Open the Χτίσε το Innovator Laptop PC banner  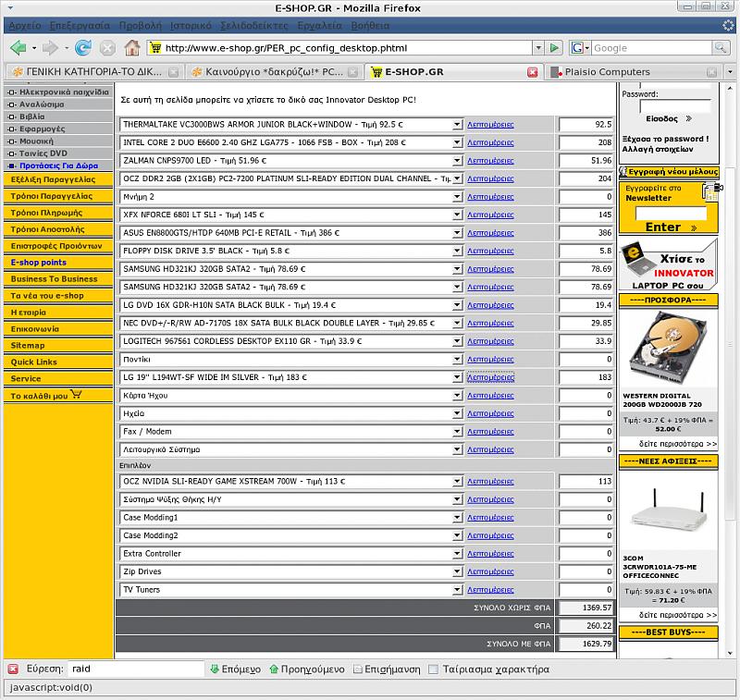(x=668, y=264)
